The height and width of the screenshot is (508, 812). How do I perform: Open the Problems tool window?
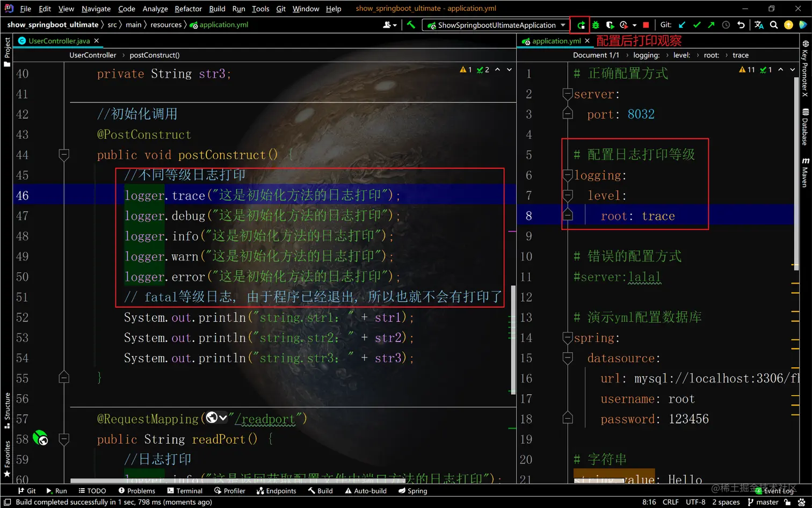(x=136, y=491)
